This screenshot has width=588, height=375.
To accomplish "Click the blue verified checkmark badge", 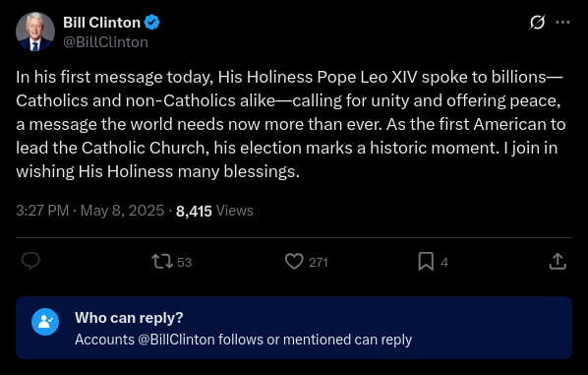I will pos(151,23).
